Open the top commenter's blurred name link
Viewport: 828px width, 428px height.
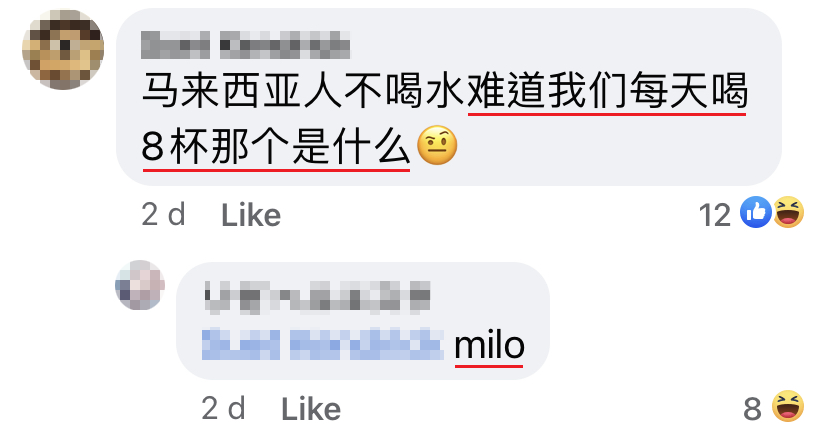click(246, 44)
